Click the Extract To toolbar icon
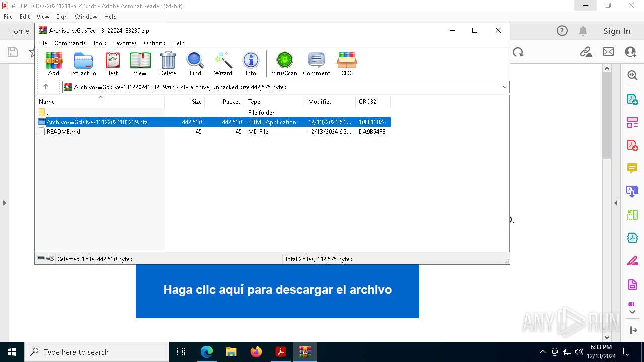 click(83, 64)
